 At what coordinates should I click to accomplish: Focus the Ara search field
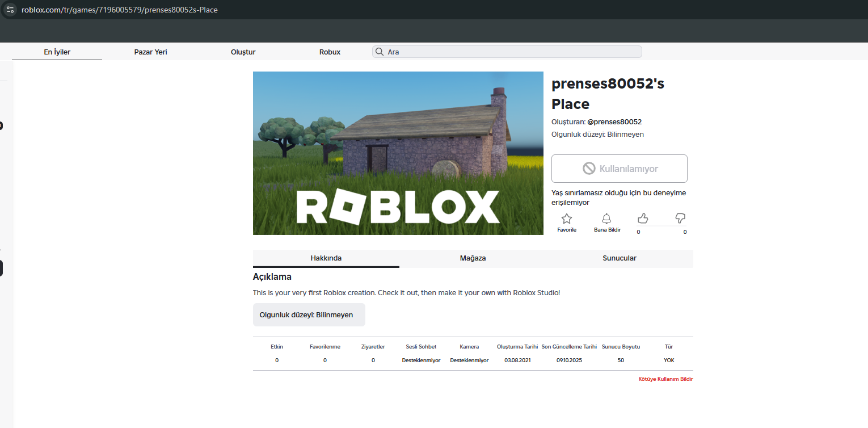point(507,52)
